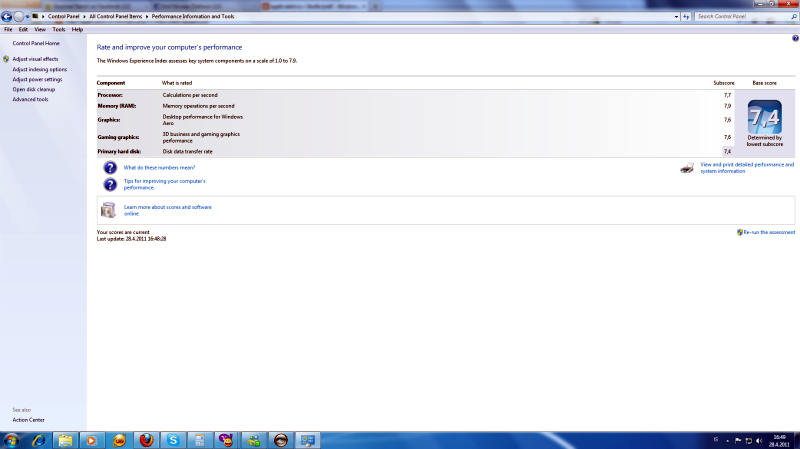Viewport: 800px width, 449px height.
Task: Re-run the assessment
Action: point(768,232)
